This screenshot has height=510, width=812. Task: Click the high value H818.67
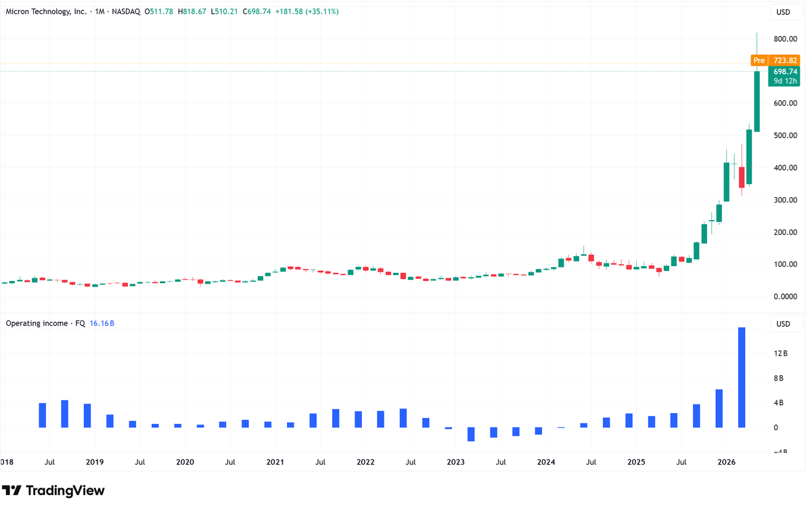194,12
